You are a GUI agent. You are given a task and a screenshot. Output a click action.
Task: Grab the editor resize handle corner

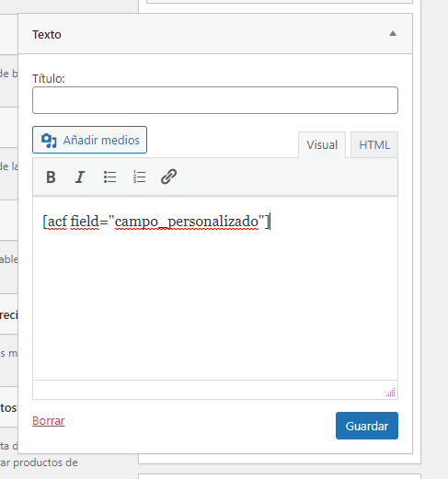tap(391, 393)
